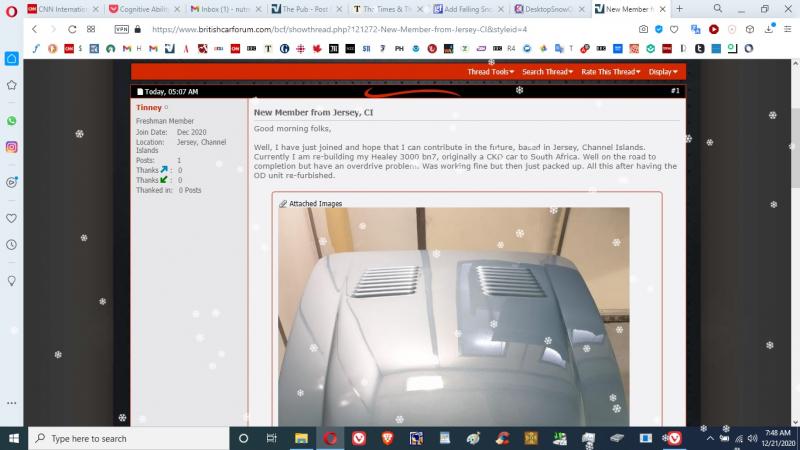Take a snapshot using the camera icon
This screenshot has width=800, height=450.
coord(643,29)
